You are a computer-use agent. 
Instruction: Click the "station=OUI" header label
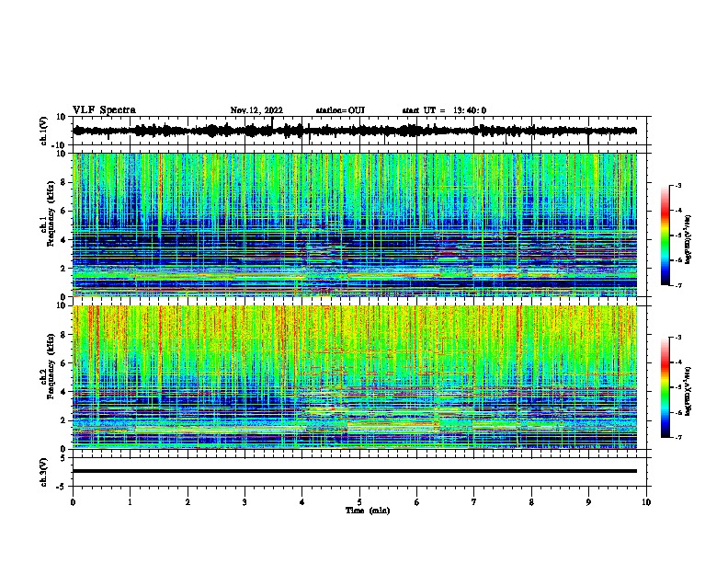coord(340,110)
